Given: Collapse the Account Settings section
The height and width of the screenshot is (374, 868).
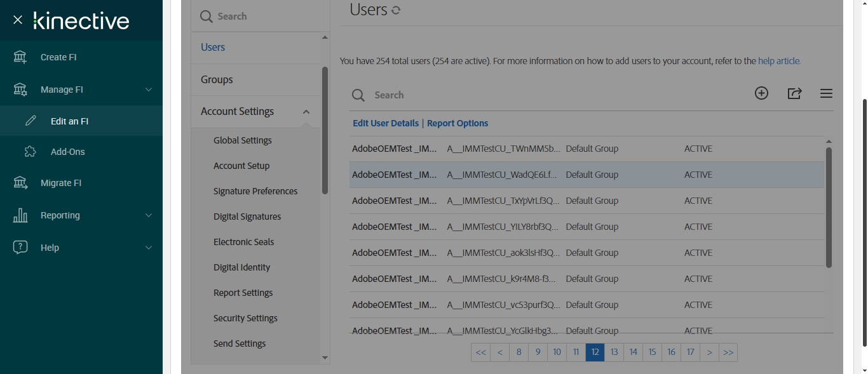Looking at the screenshot, I should click(x=306, y=112).
